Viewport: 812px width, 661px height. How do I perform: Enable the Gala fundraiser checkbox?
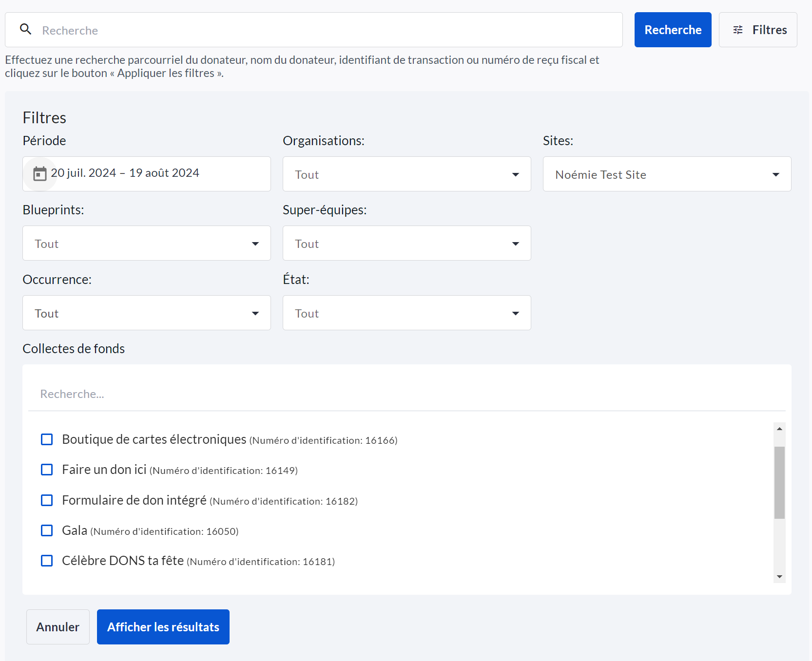tap(47, 530)
